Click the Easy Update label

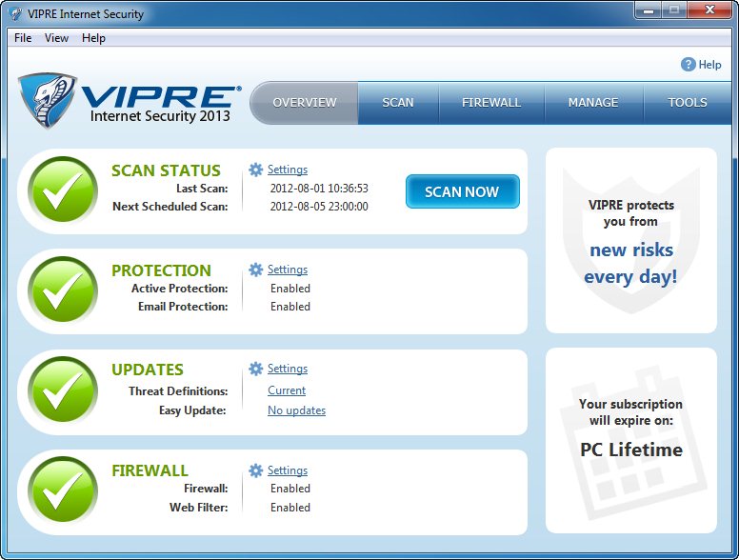[x=192, y=410]
